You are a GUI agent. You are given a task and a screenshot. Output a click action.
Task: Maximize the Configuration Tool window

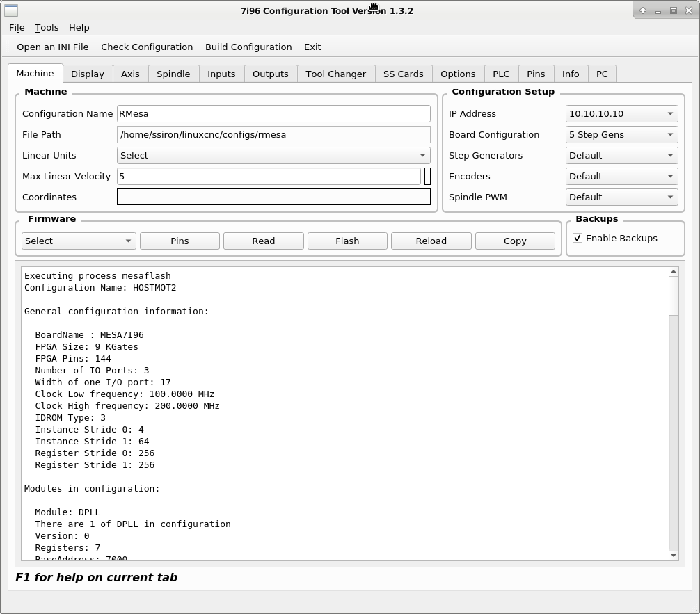[674, 10]
